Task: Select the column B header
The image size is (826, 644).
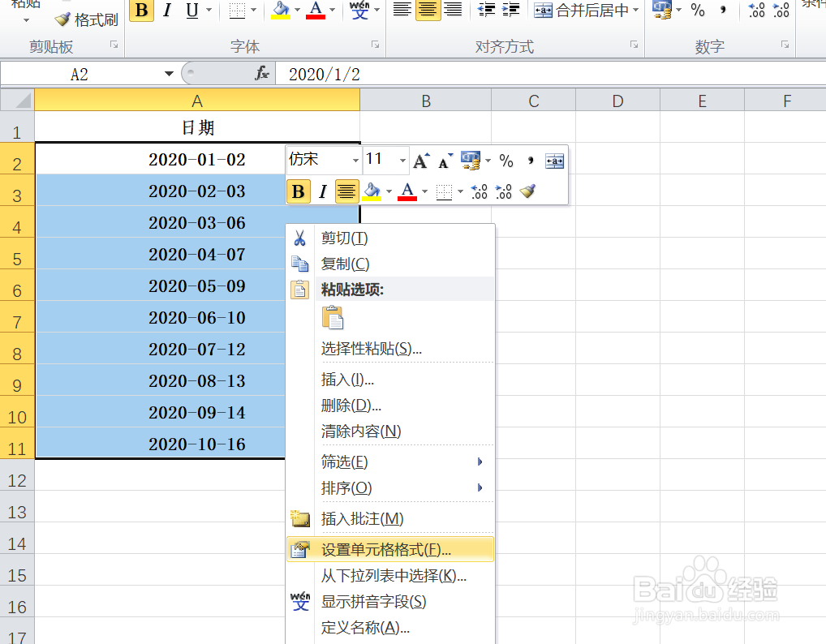Action: (x=425, y=100)
